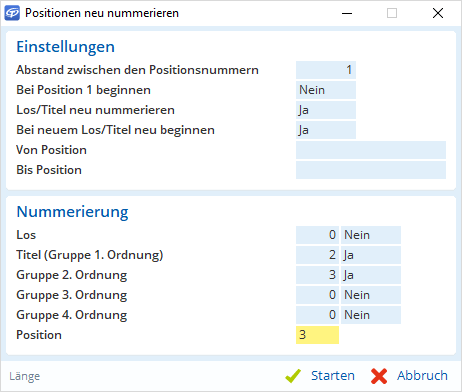Toggle 'Bei neuem Los/Titel neu beginnen' value
The height and width of the screenshot is (392, 462).
click(326, 130)
